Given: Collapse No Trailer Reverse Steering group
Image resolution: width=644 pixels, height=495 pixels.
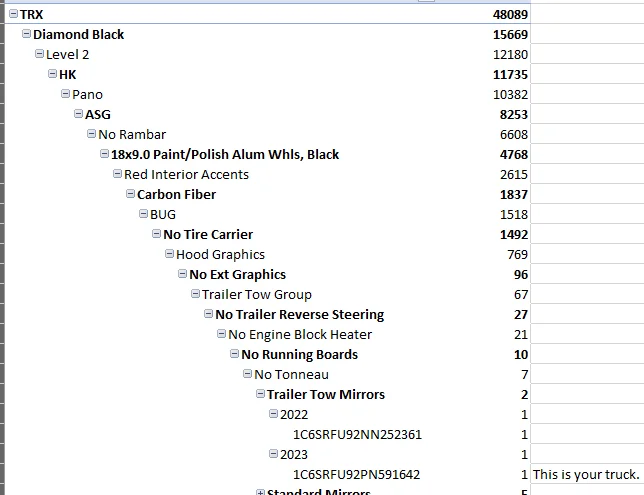Looking at the screenshot, I should (x=209, y=313).
